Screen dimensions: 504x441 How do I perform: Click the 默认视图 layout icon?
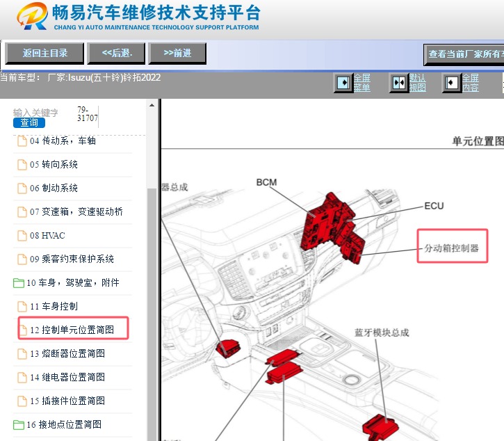tap(399, 83)
